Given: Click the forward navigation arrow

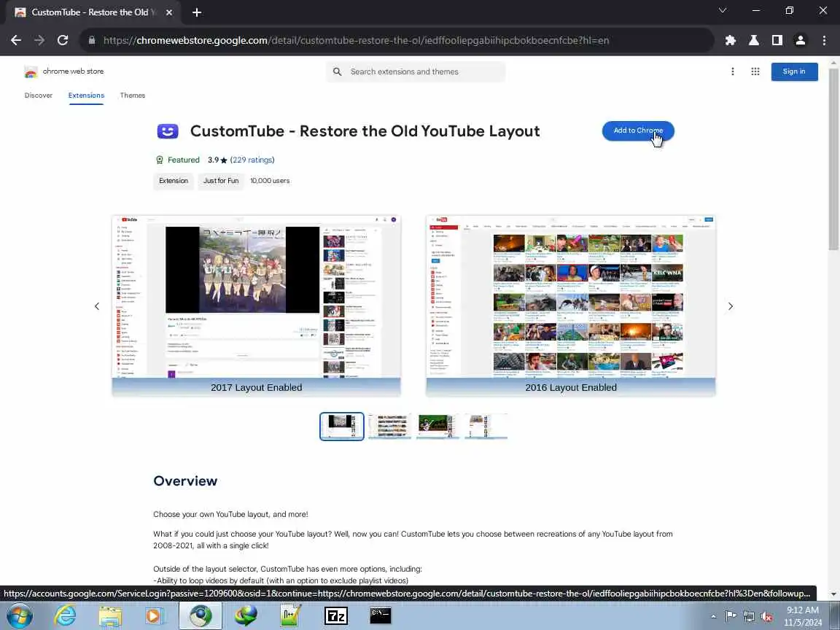Looking at the screenshot, I should [39, 40].
